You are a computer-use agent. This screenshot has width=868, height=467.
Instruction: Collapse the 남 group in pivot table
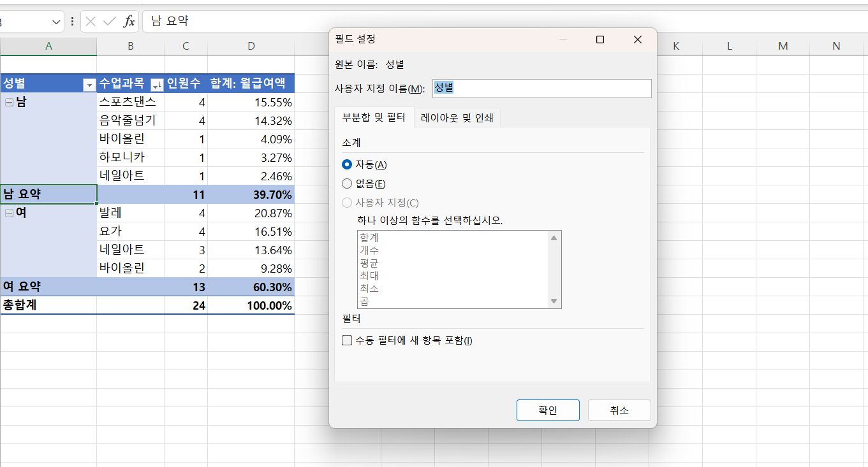pyautogui.click(x=9, y=103)
